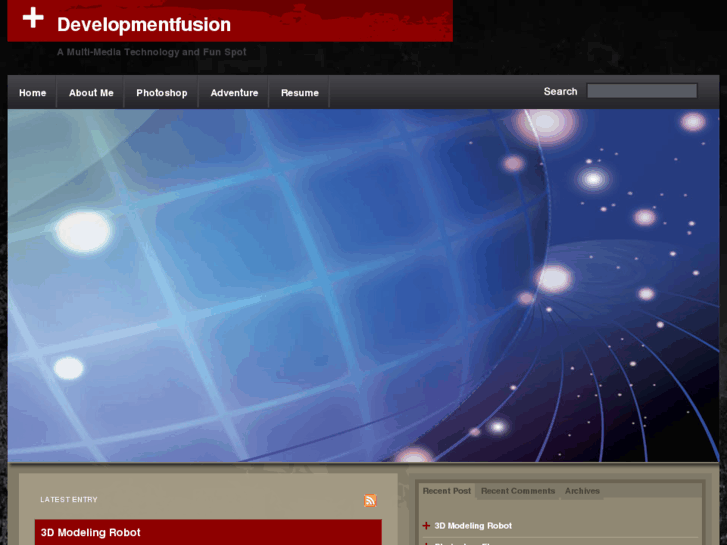Open 3D Modeling Robot latest entry heading

pyautogui.click(x=90, y=532)
